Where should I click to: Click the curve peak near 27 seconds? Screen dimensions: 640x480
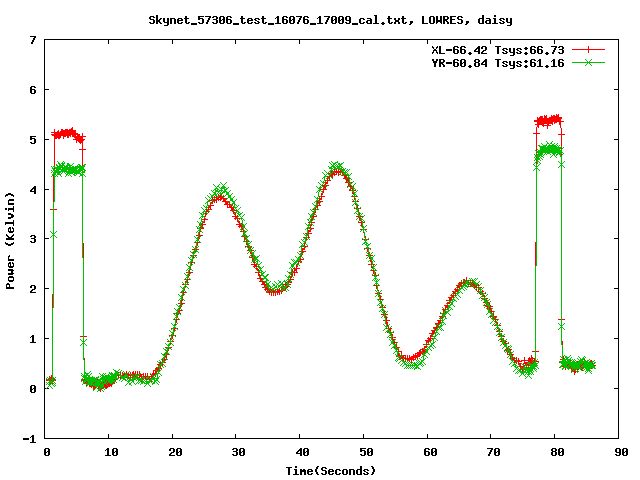pyautogui.click(x=220, y=193)
